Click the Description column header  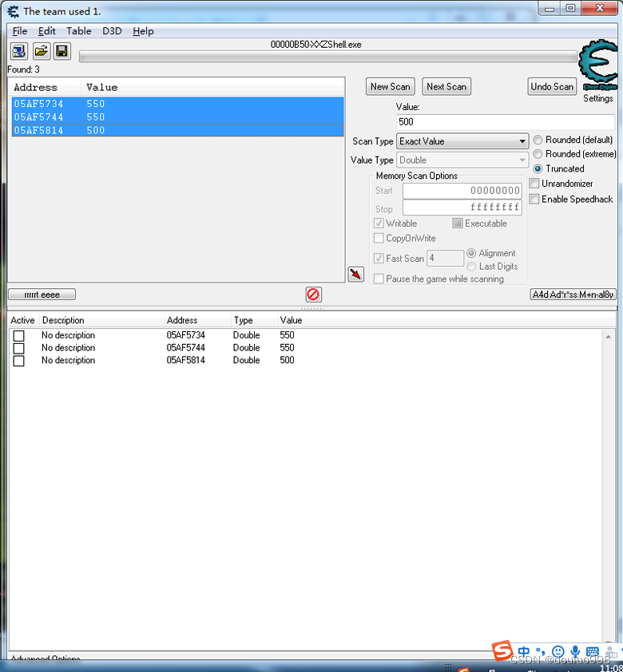(101, 320)
